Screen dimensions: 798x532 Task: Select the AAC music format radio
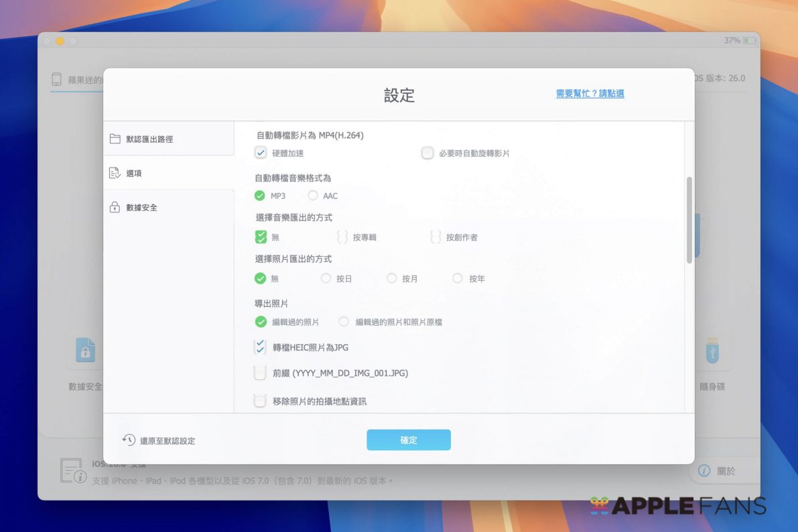(312, 196)
